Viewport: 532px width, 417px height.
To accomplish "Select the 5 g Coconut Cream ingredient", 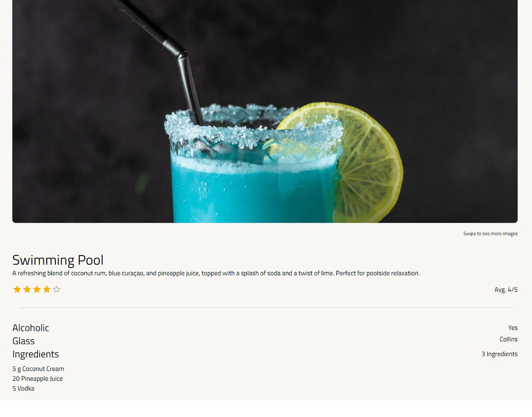I will click(38, 369).
